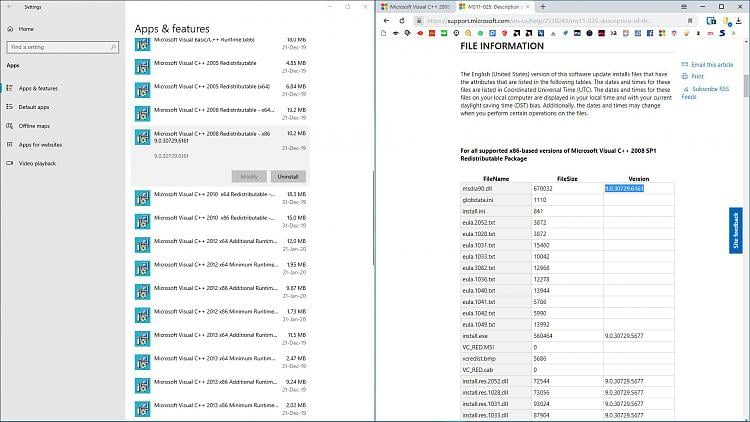This screenshot has height=422, width=750.
Task: Reload the support.microsoft.com page
Action: pyautogui.click(x=402, y=21)
